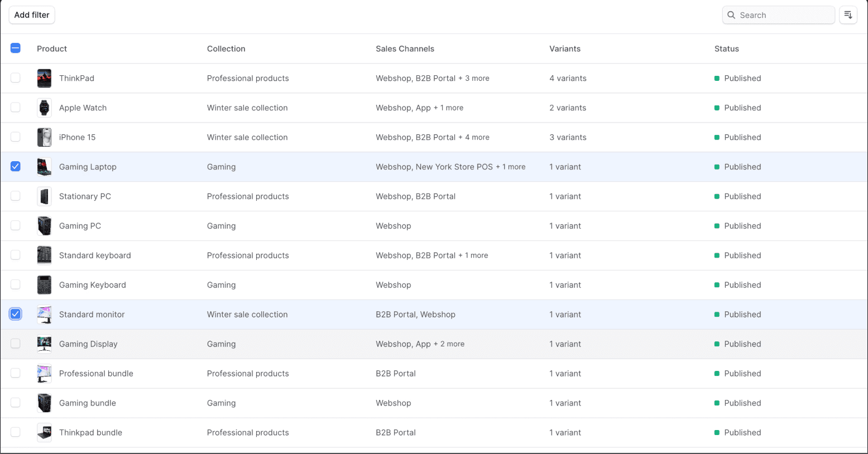868x454 pixels.
Task: Click the Apple Watch product image
Action: (44, 107)
